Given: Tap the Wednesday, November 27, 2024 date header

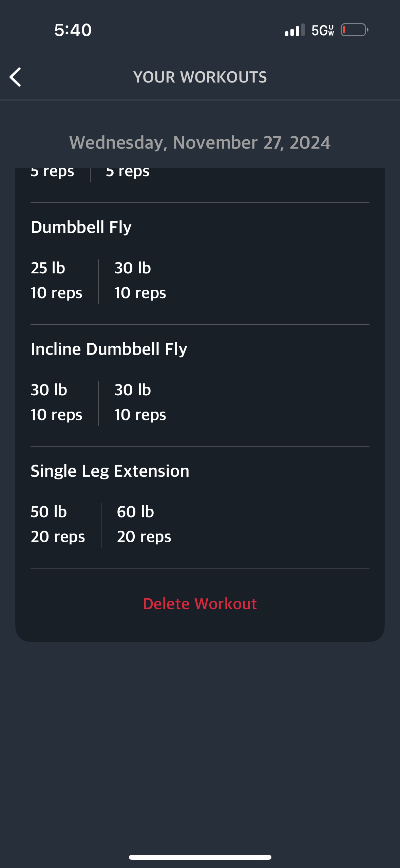Looking at the screenshot, I should 200,143.
